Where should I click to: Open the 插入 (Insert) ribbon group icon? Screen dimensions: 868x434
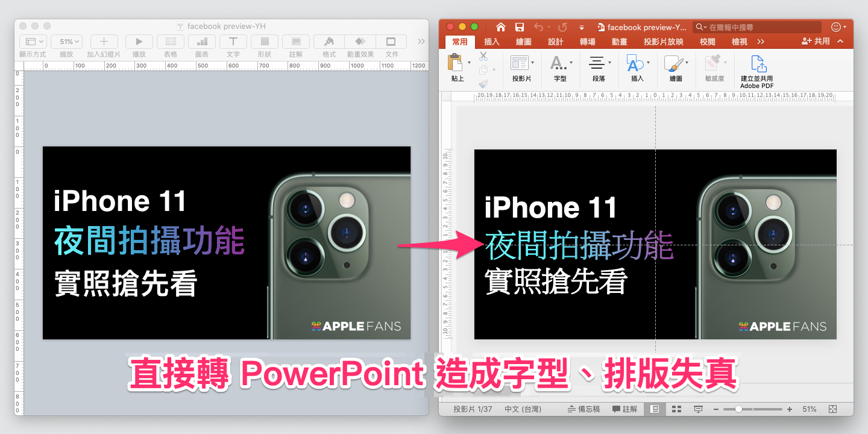click(x=637, y=68)
